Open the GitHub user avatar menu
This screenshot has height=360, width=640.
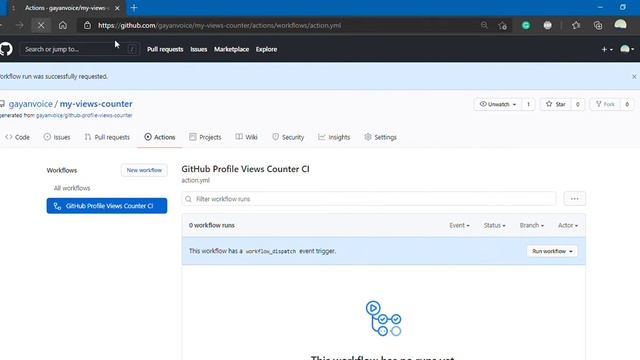click(x=627, y=49)
